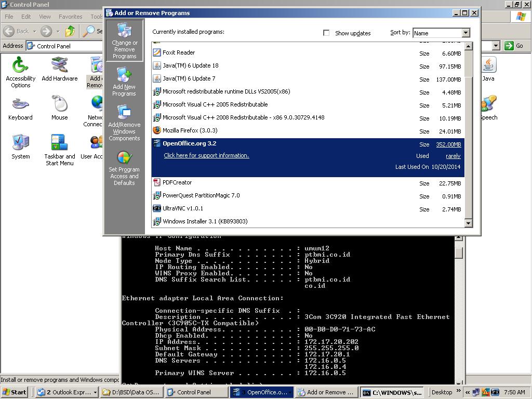Expand the Address bar dropdown arrow
This screenshot has width=532, height=399.
[x=496, y=46]
